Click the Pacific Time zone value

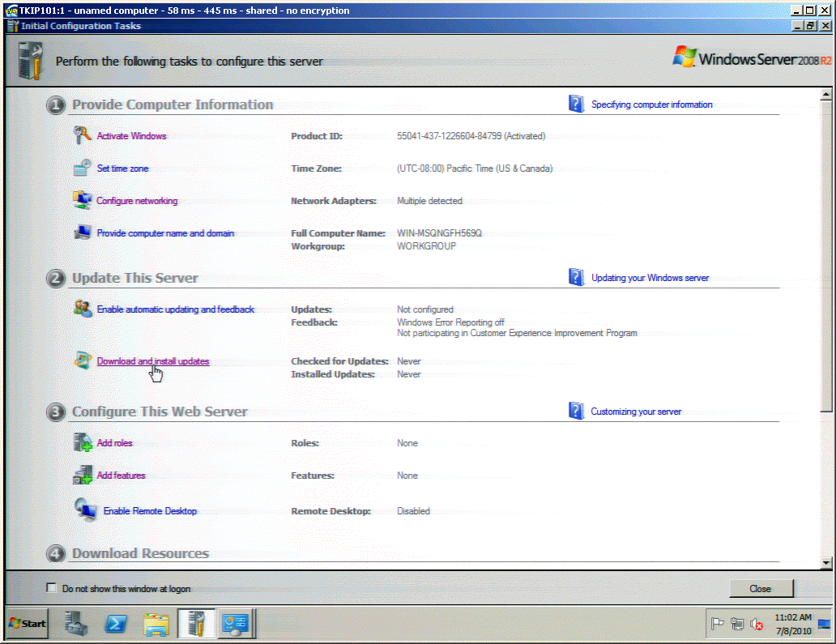[475, 168]
